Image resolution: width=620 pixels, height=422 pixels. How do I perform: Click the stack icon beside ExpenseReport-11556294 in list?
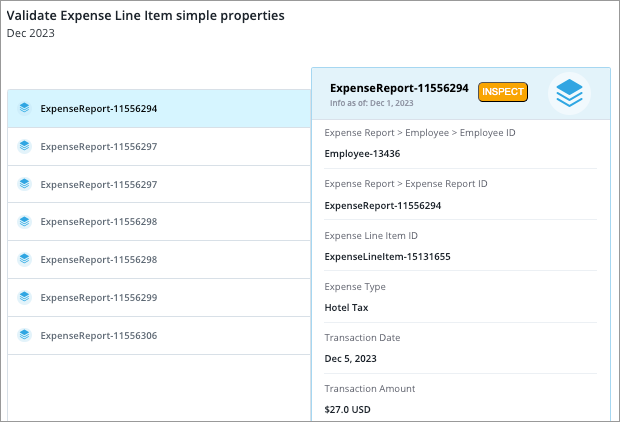click(25, 108)
